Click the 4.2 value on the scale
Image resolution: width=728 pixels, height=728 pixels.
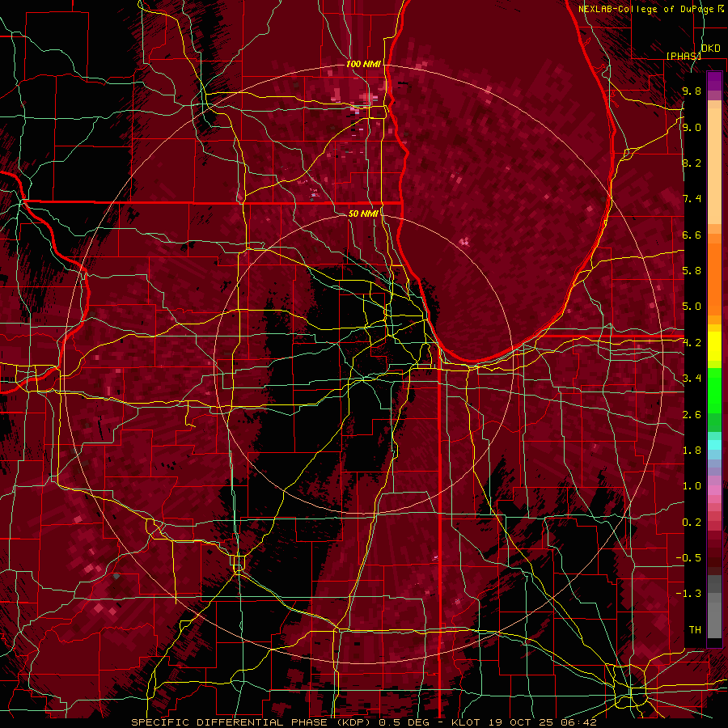(x=692, y=343)
